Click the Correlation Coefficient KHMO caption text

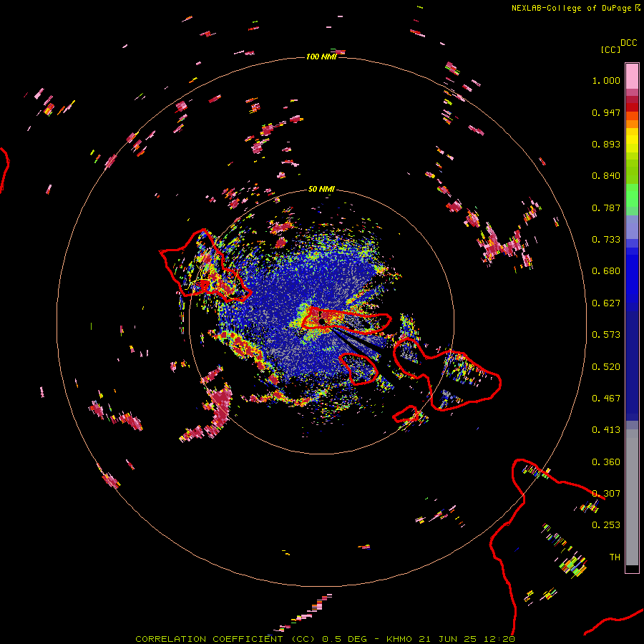click(325, 639)
